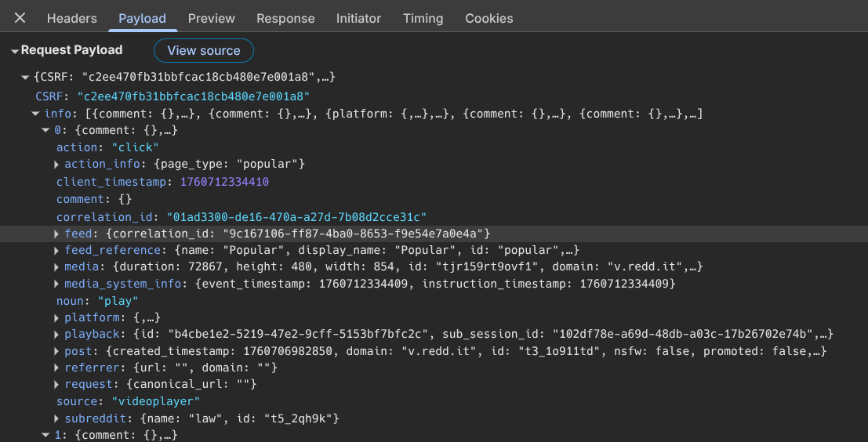
Task: Open the Cookies tab
Action: pos(488,18)
